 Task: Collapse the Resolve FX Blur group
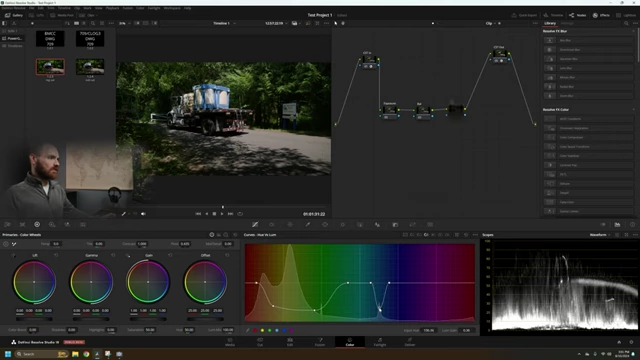633,31
